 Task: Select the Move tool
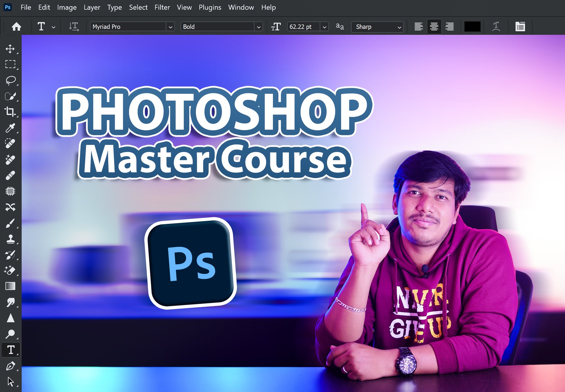10,49
